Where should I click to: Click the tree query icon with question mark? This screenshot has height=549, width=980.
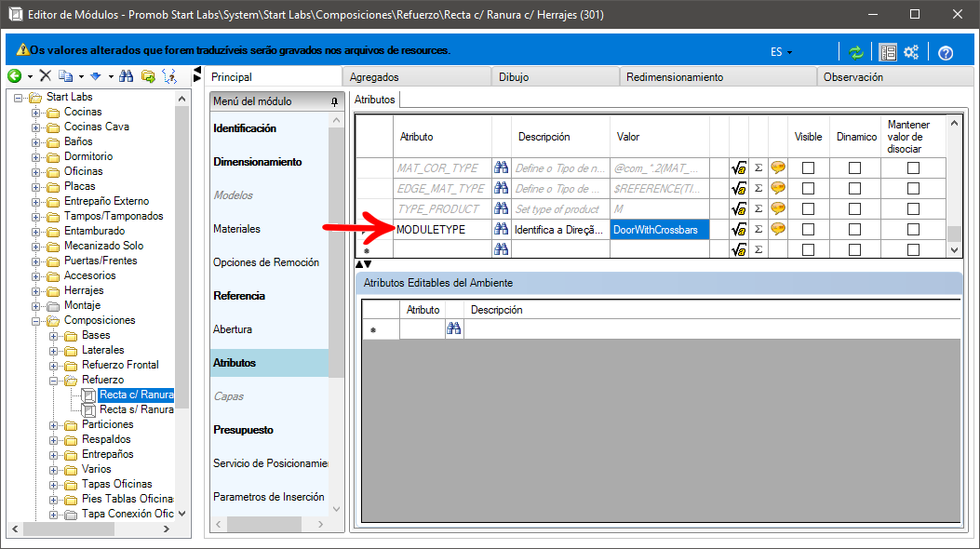169,76
